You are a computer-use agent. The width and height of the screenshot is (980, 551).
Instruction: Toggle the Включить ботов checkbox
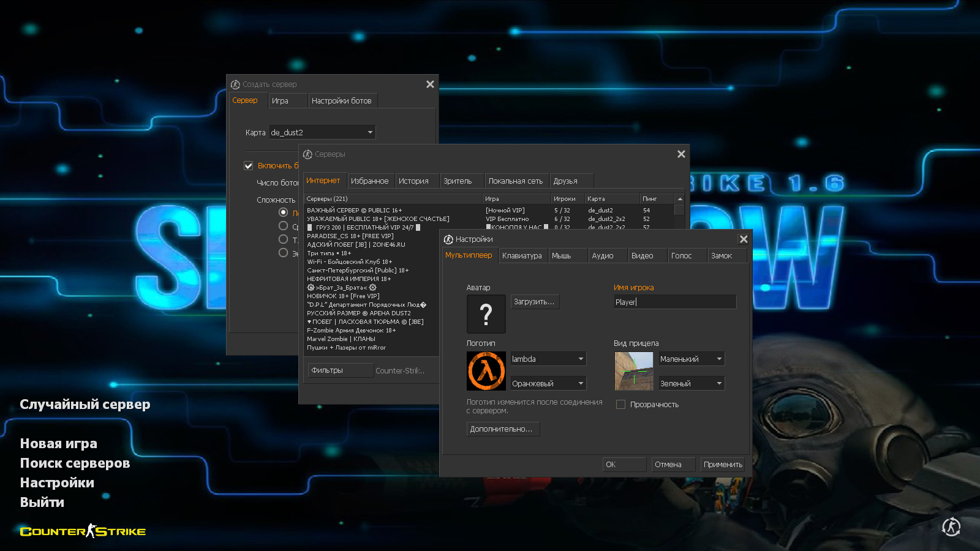point(249,166)
